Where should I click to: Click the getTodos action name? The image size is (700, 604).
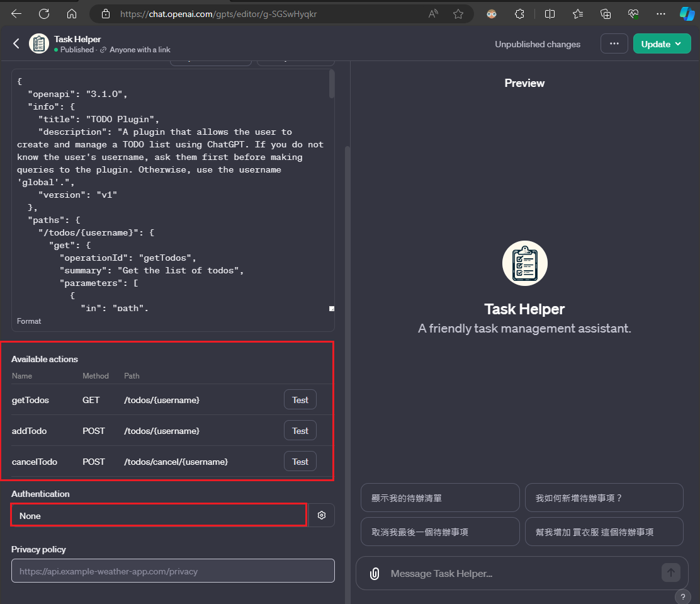click(x=30, y=400)
